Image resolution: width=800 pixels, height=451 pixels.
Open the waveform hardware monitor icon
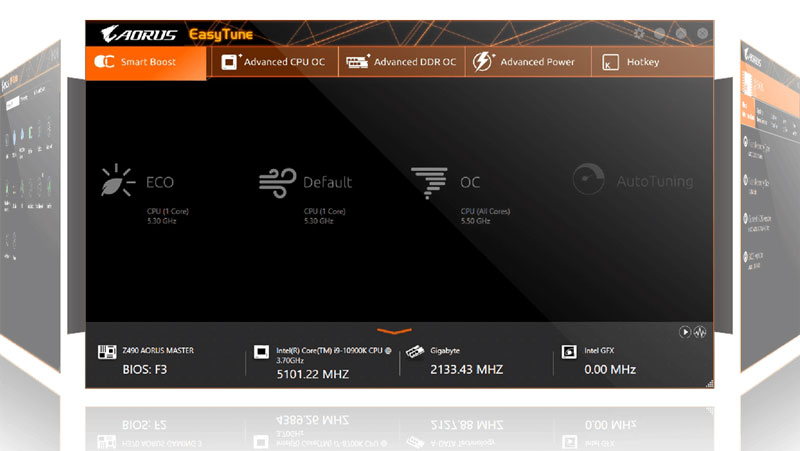point(700,332)
